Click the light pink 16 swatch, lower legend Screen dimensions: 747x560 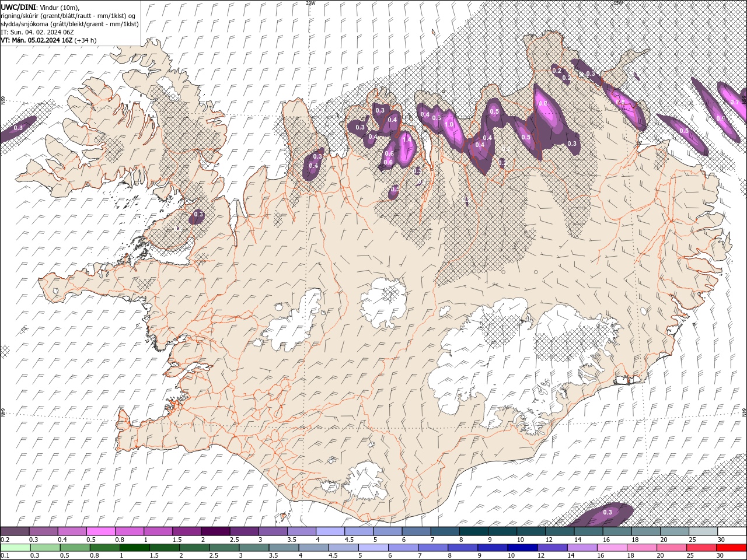point(612,548)
